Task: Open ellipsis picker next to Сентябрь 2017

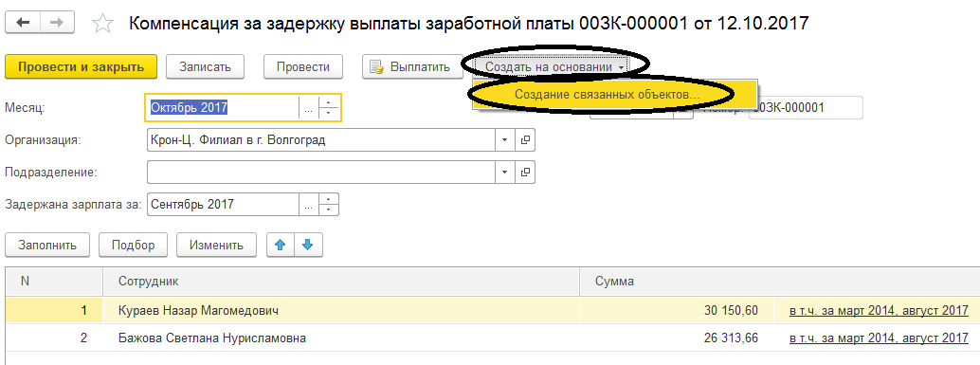Action: 308,205
